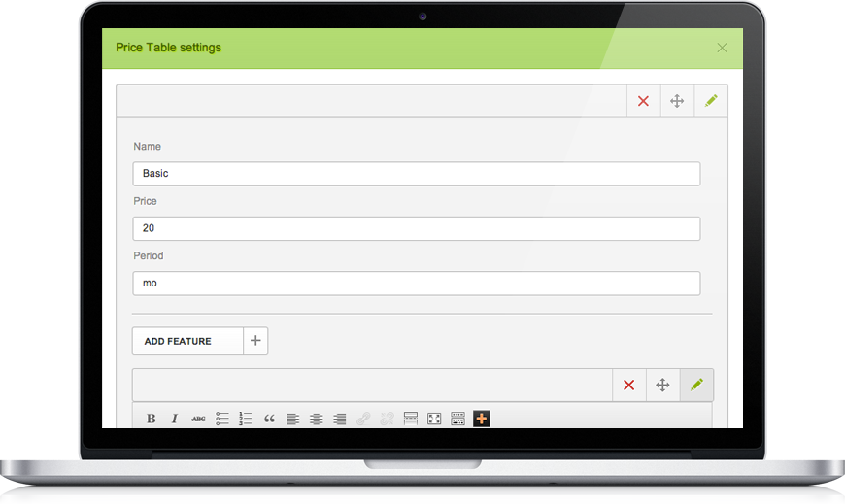Apply strikethrough formatting
This screenshot has height=504, width=845.
point(198,419)
